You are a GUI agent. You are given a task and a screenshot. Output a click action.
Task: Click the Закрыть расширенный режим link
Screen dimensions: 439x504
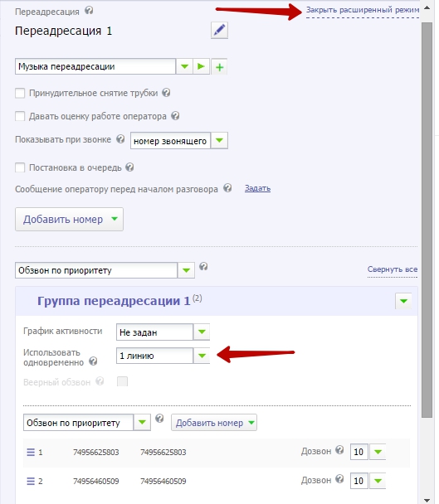[x=363, y=10]
